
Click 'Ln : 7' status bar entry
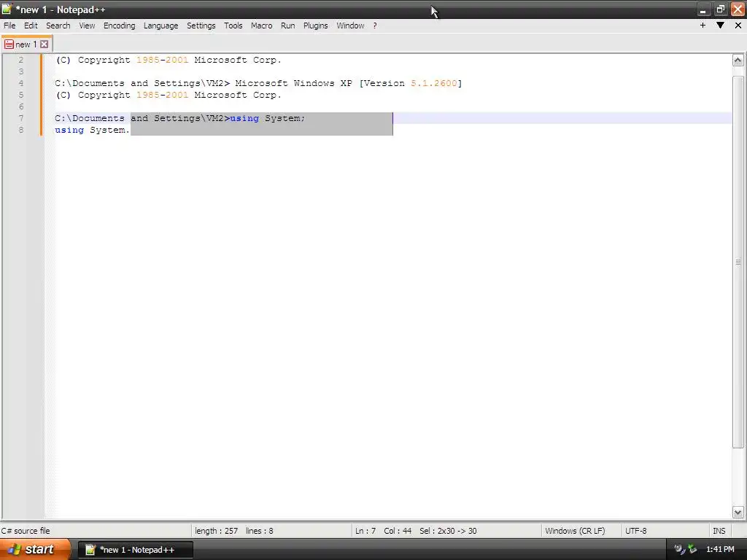click(x=365, y=531)
